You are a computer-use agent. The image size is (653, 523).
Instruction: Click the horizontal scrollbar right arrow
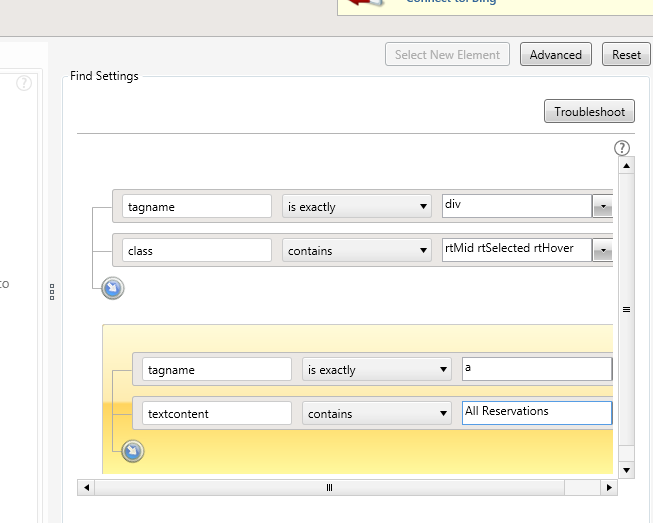pyautogui.click(x=609, y=488)
